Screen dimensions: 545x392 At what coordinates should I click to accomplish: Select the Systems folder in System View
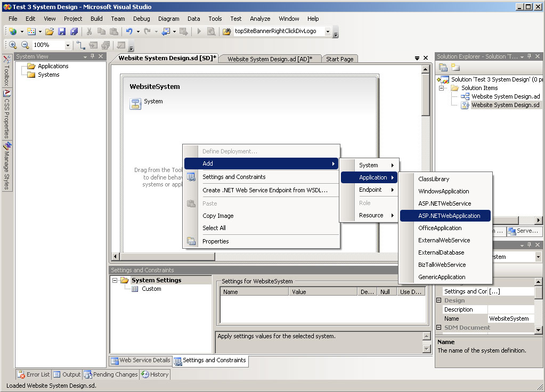coord(44,75)
